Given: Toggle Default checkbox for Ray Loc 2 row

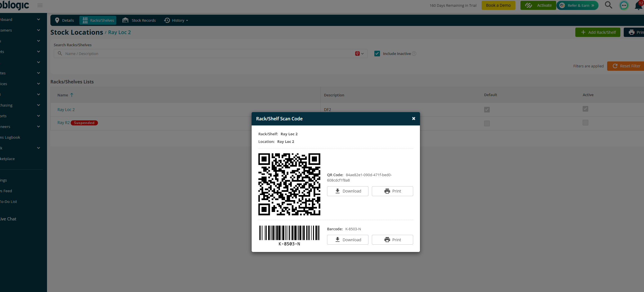Looking at the screenshot, I should (x=487, y=110).
